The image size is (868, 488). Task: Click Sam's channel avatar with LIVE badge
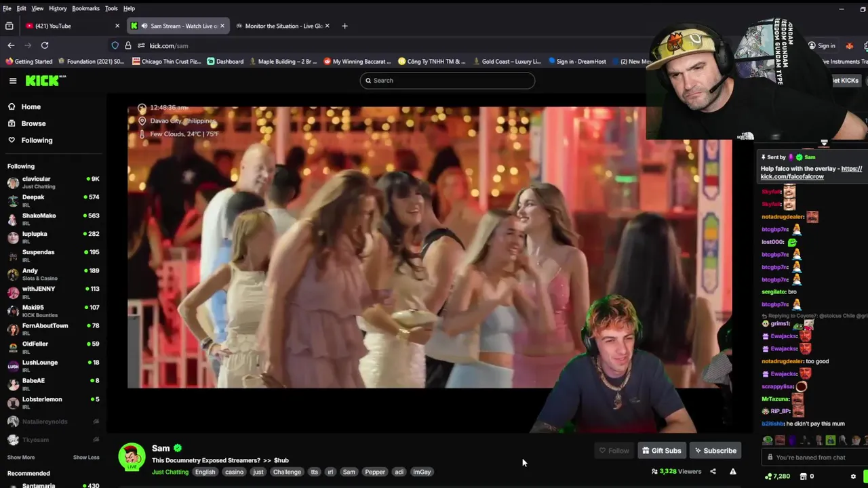(x=132, y=457)
